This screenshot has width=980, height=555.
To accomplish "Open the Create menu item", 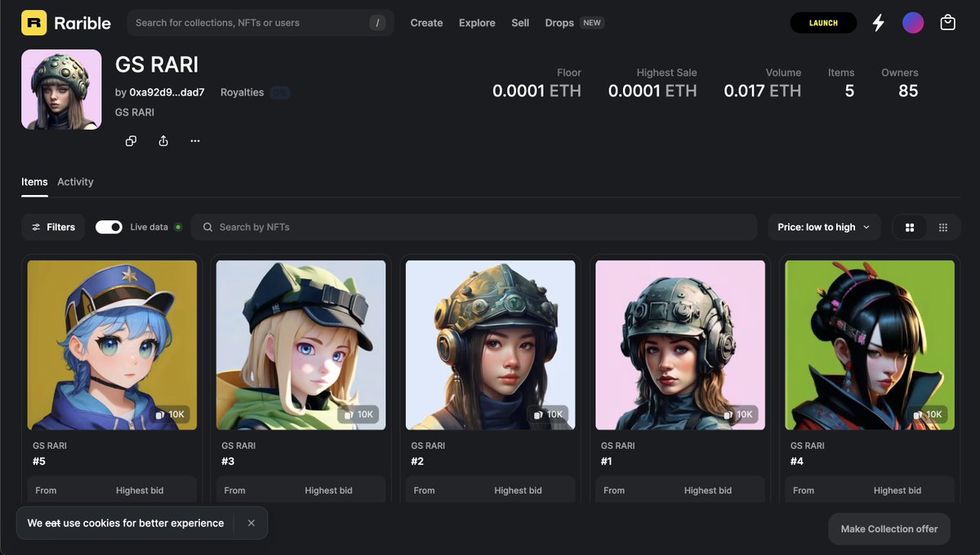I will tap(426, 23).
